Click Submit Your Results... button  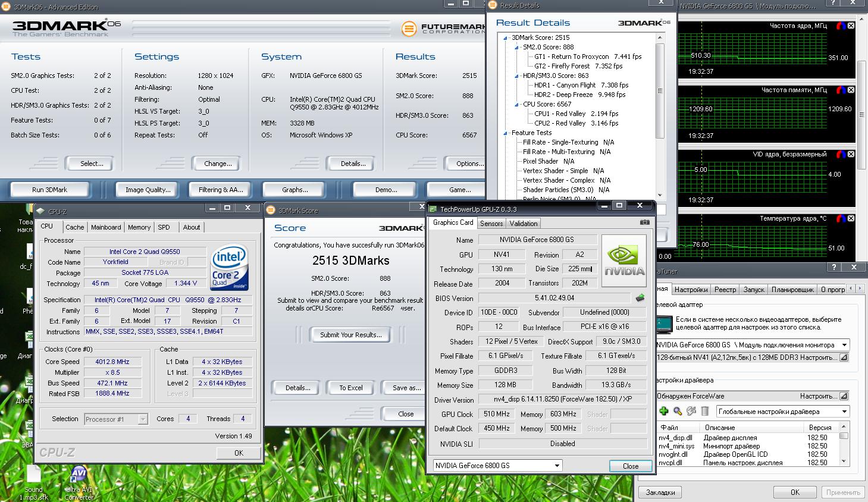(351, 335)
